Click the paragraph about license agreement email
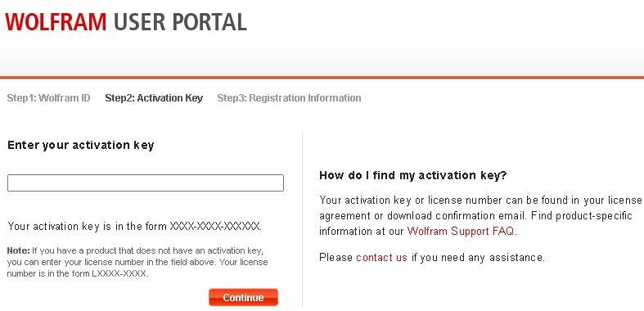The image size is (644, 311). pos(480,216)
